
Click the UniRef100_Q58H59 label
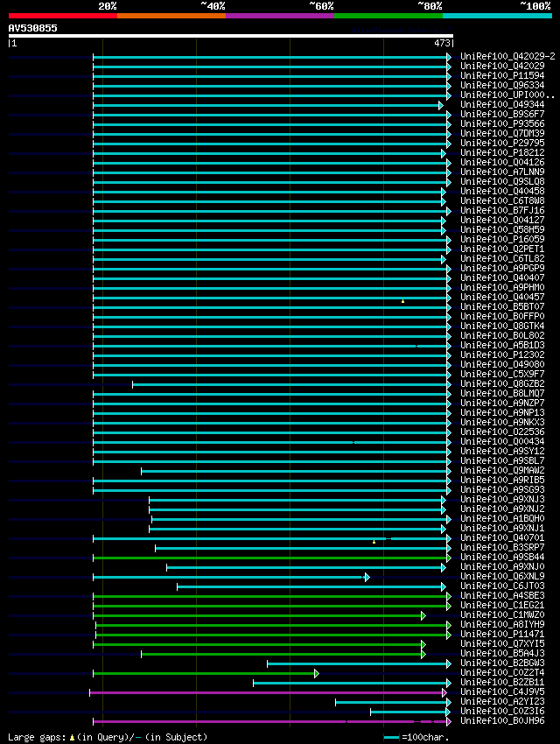502,229
